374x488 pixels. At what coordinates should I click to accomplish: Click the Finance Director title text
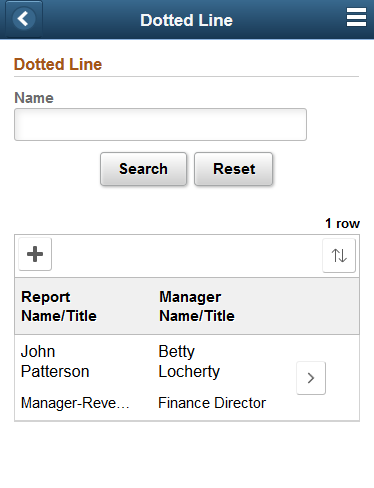click(x=212, y=403)
